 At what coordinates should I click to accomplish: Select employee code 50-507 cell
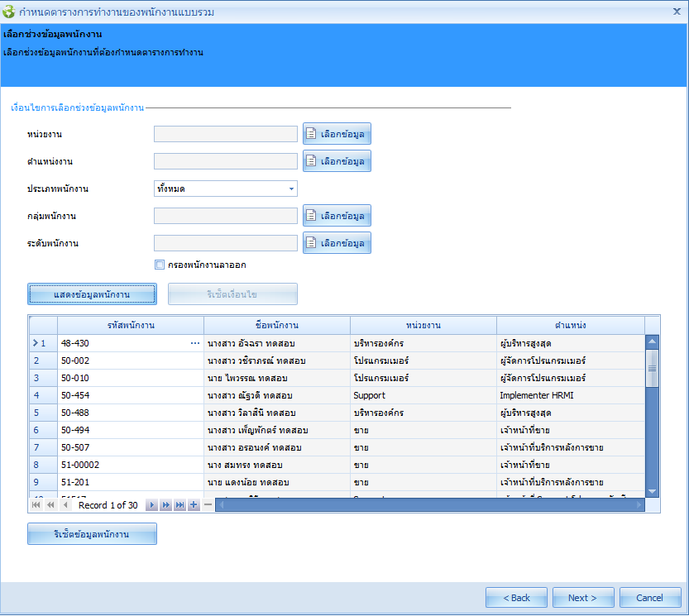tap(131, 447)
